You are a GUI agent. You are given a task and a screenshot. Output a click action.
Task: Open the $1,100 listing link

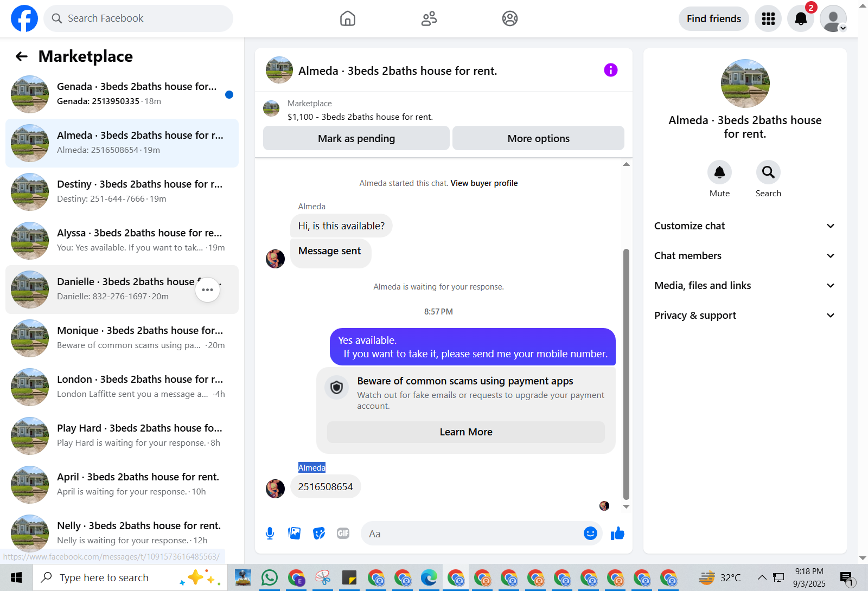360,117
